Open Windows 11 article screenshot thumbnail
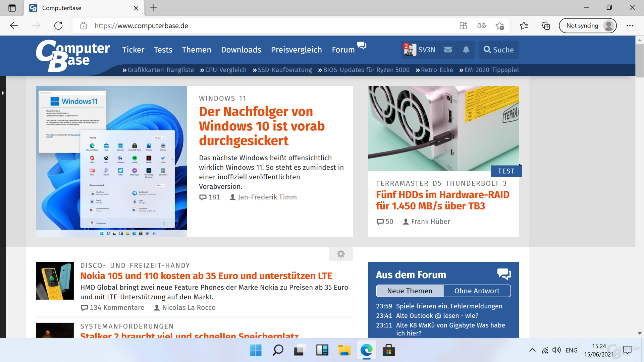 pos(111,161)
